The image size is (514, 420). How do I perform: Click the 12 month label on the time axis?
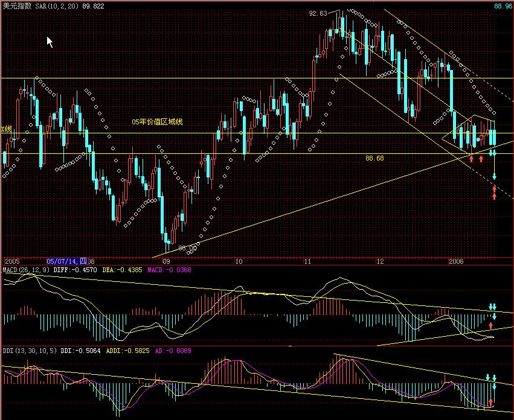(x=379, y=261)
